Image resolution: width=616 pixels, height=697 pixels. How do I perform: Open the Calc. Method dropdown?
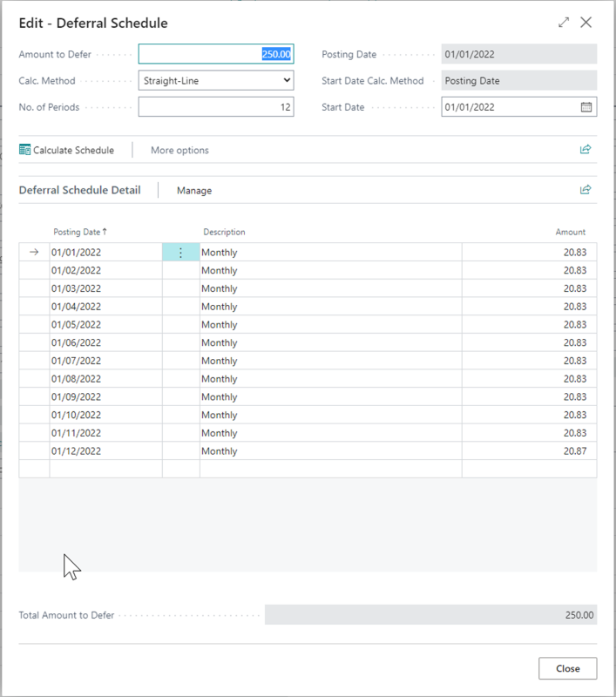pos(216,81)
